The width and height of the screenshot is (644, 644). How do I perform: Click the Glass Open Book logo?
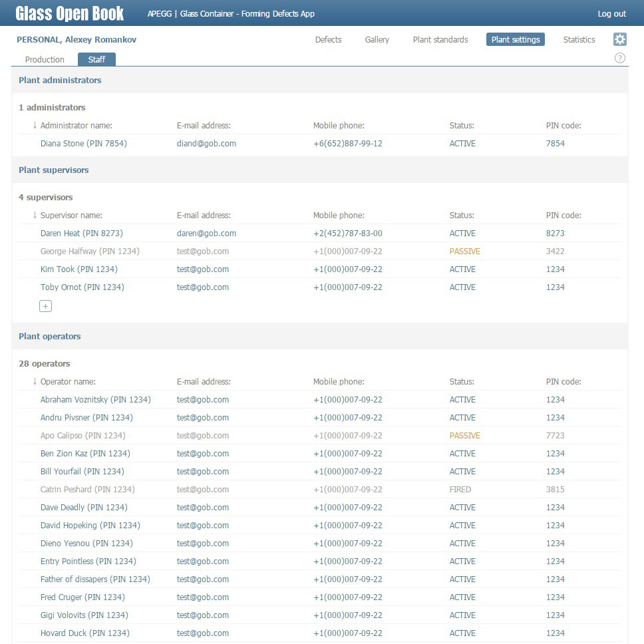pyautogui.click(x=70, y=13)
